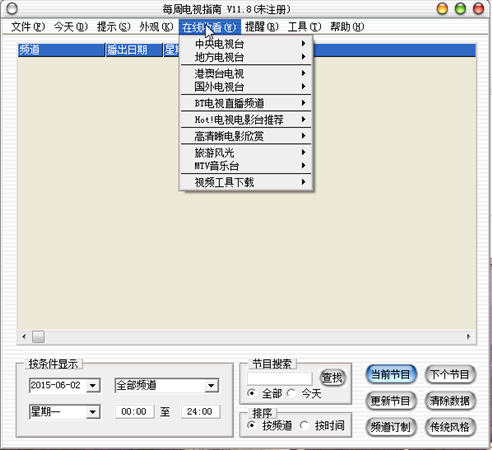Click the end time field 24:00
This screenshot has width=492, height=450.
(x=200, y=412)
